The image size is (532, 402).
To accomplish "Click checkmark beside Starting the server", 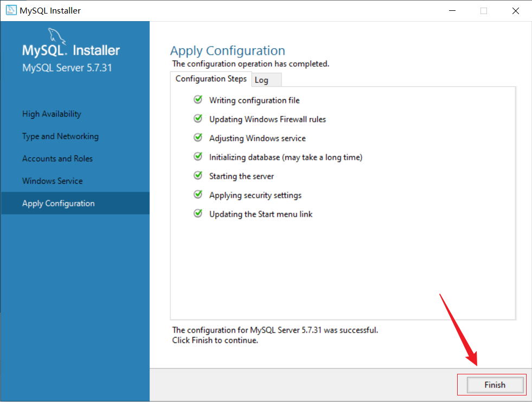I will (198, 176).
